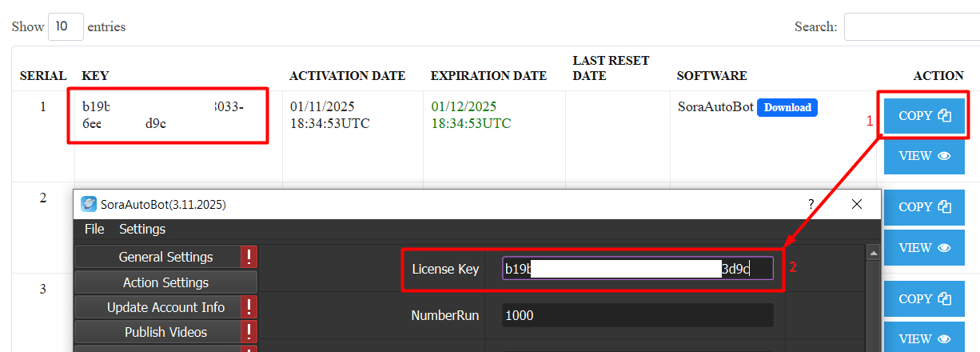Focus the table Search field

pos(911,26)
